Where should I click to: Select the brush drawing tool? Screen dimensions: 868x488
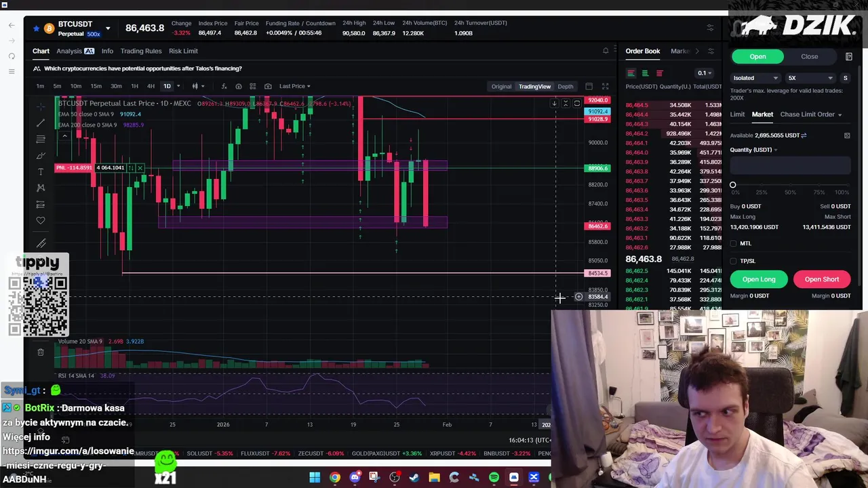[41, 155]
